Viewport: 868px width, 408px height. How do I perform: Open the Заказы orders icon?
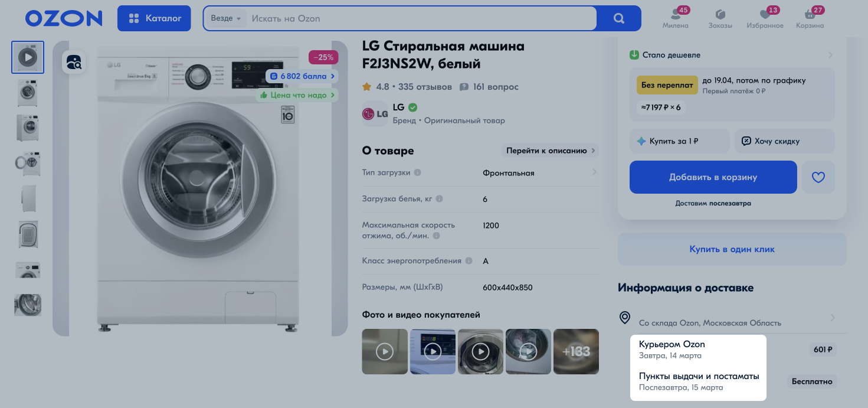click(720, 18)
